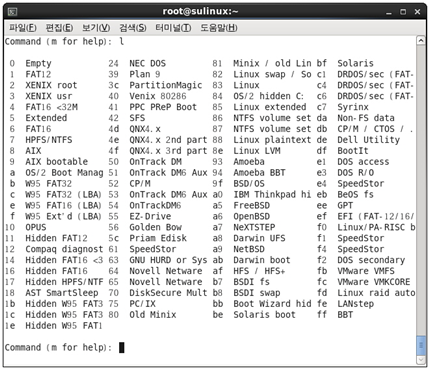Click the 'PC/IX' entry

[142, 304]
